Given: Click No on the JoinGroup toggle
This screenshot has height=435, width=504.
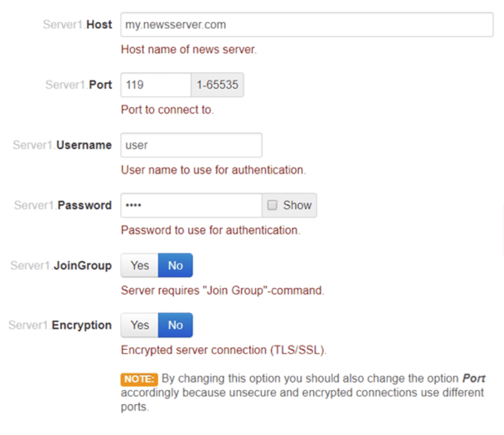Looking at the screenshot, I should (175, 265).
